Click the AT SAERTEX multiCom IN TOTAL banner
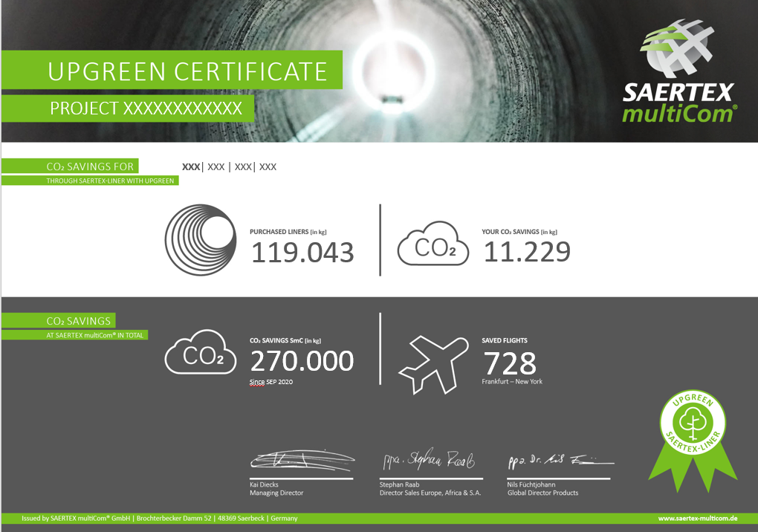The width and height of the screenshot is (758, 532). click(75, 335)
